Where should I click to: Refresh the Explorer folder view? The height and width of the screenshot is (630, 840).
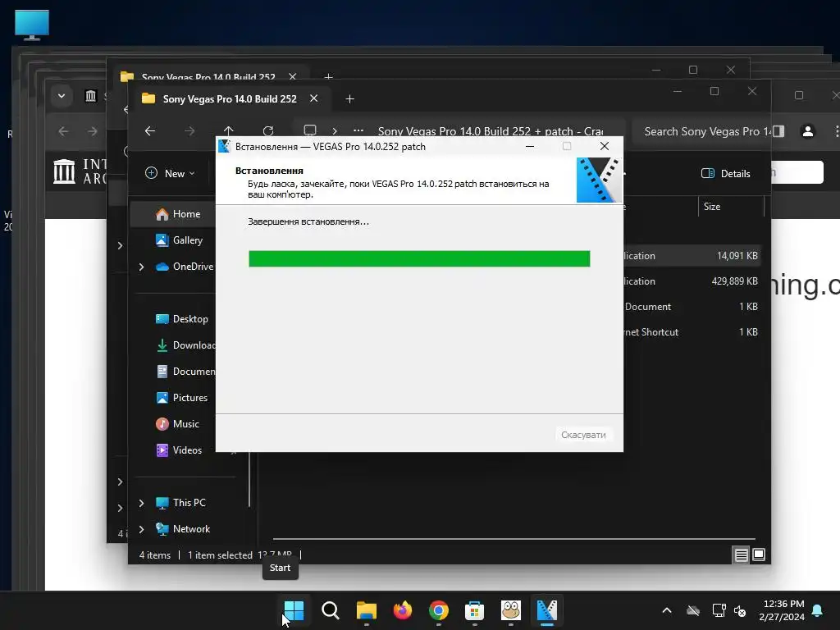tap(268, 130)
